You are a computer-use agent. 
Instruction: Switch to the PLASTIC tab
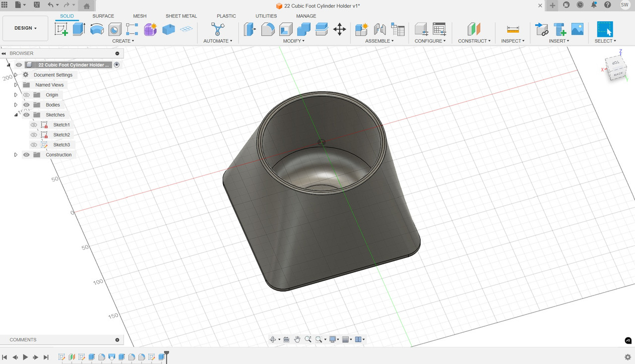(x=226, y=16)
